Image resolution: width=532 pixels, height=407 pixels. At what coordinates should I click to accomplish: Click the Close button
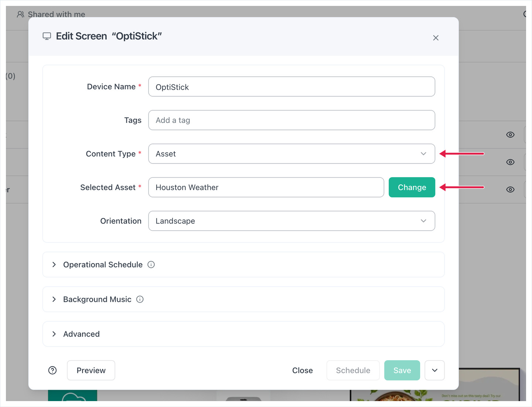click(302, 370)
